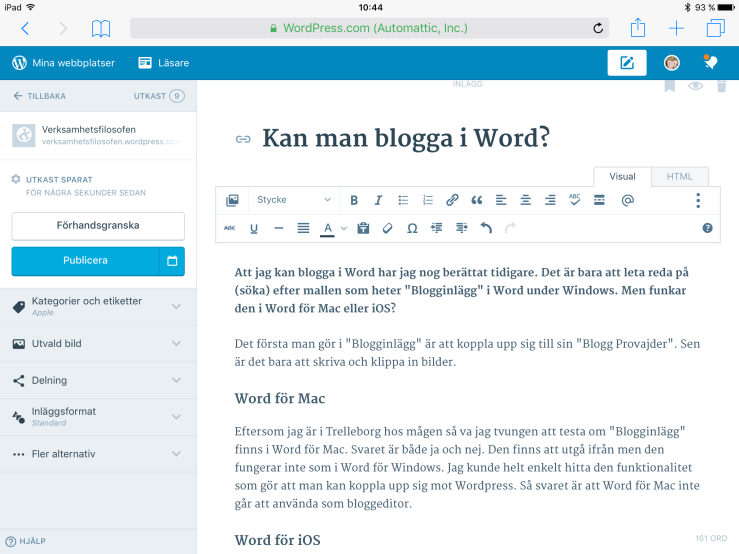This screenshot has width=739, height=554.
Task: Open the notifications bell icon
Action: [x=710, y=62]
